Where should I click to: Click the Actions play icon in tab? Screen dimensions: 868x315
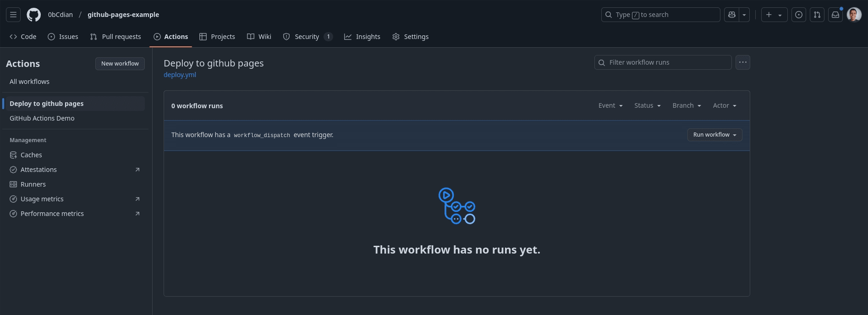157,37
